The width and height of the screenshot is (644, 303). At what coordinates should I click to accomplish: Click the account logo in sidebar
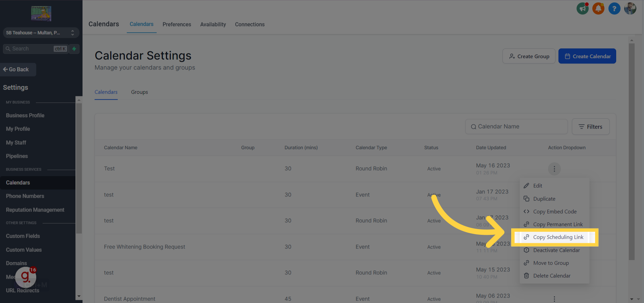pos(41,13)
